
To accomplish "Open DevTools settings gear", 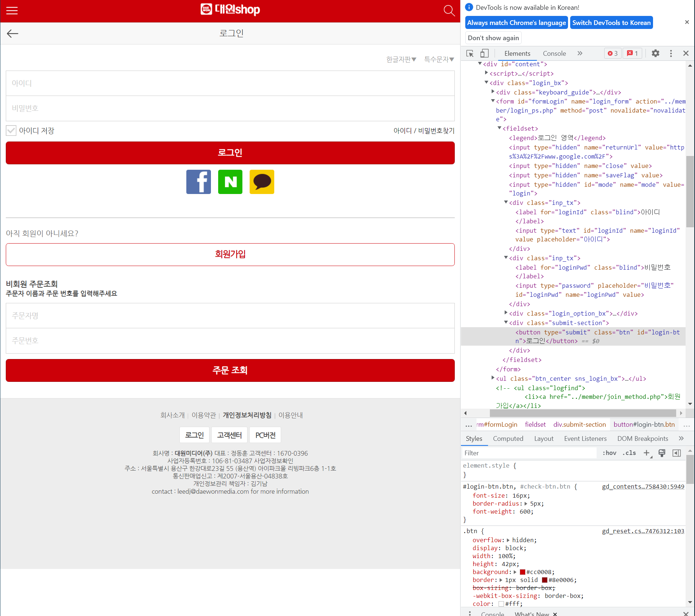I will tap(655, 53).
